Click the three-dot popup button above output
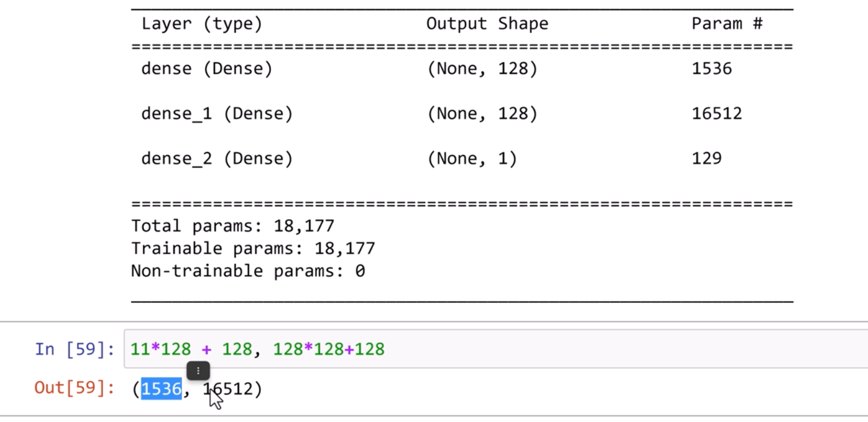The width and height of the screenshot is (868, 422). [x=198, y=371]
